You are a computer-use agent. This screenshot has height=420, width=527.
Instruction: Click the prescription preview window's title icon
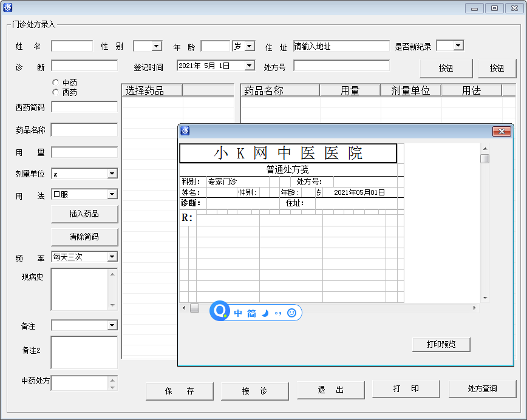[x=186, y=131]
